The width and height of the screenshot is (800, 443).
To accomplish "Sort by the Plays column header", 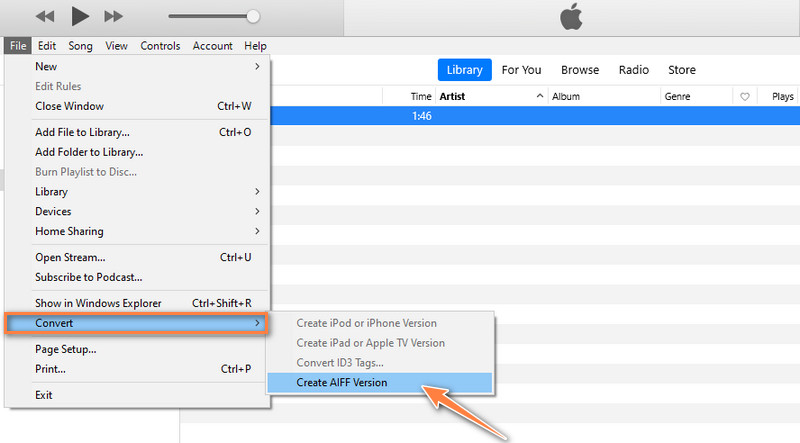I will [x=779, y=96].
